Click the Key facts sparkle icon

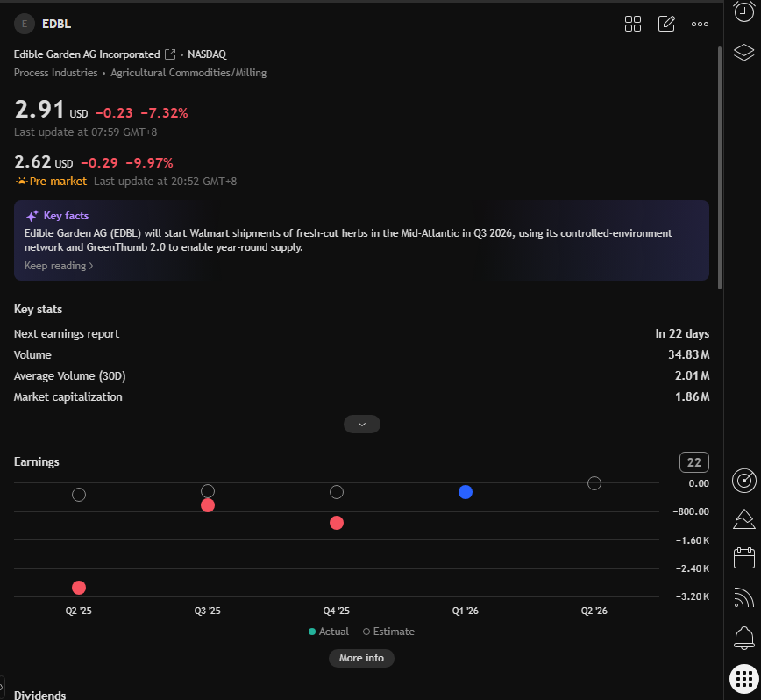(x=32, y=216)
